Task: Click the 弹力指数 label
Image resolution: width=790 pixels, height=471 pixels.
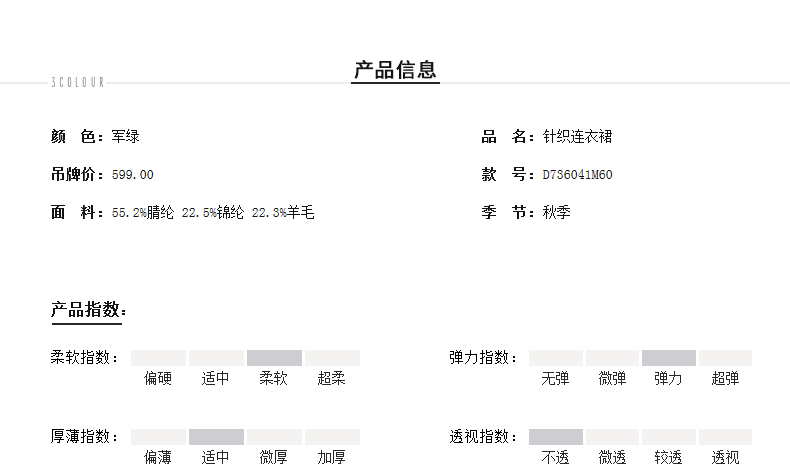Action: click(483, 358)
